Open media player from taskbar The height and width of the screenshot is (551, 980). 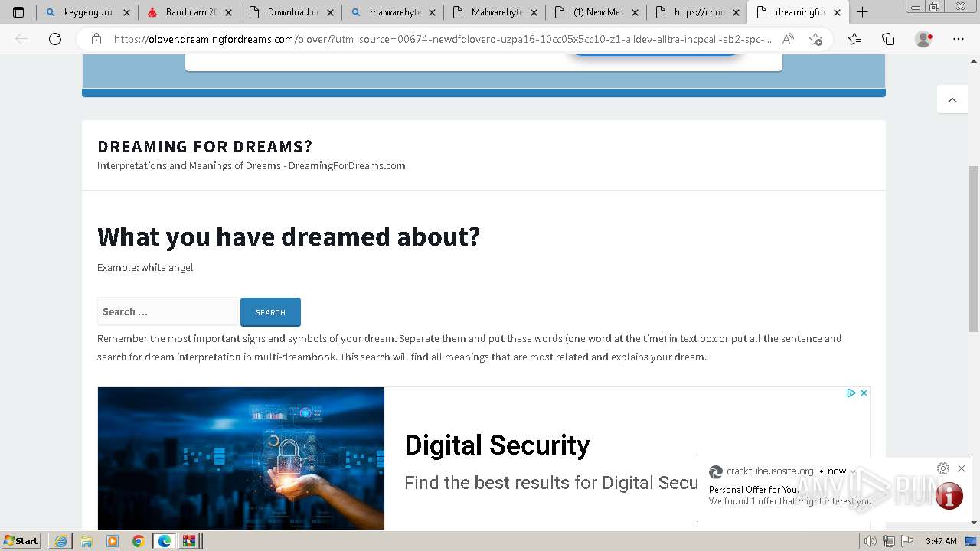[x=113, y=541]
